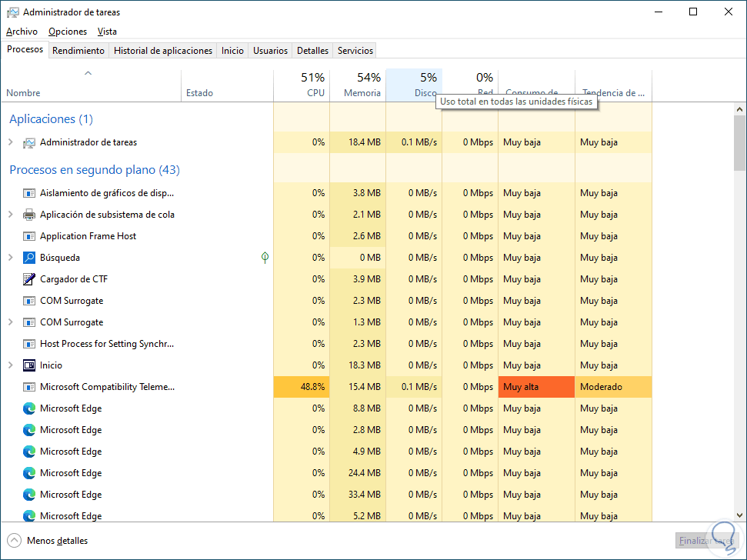Click the 18.4 MB memory cell
This screenshot has height=560, width=747.
pyautogui.click(x=358, y=142)
